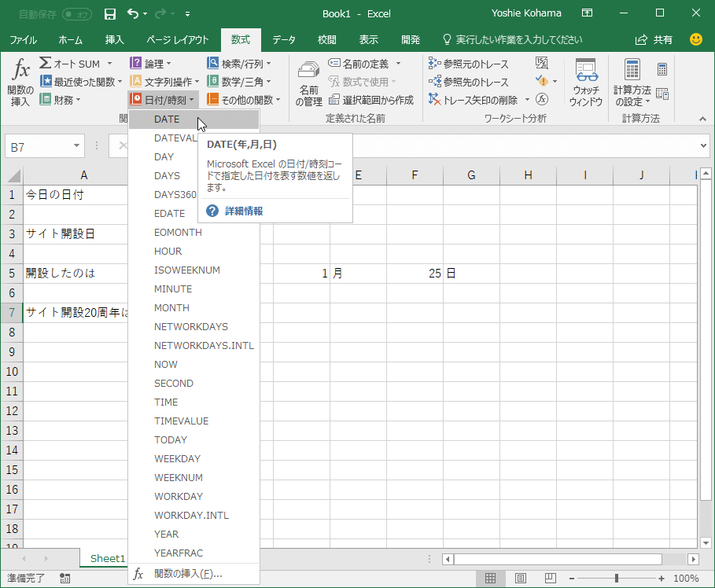Click the detailed info help link
Image resolution: width=715 pixels, height=588 pixels.
[x=243, y=211]
